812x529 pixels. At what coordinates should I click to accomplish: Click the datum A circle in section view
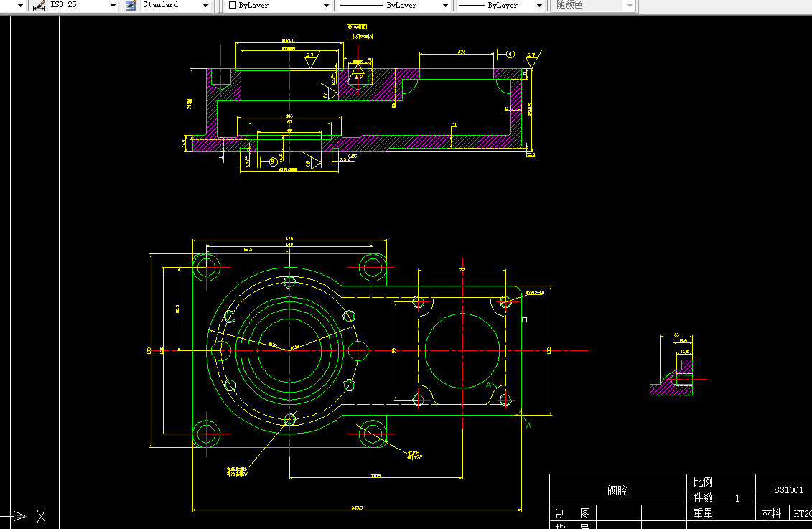[x=510, y=54]
